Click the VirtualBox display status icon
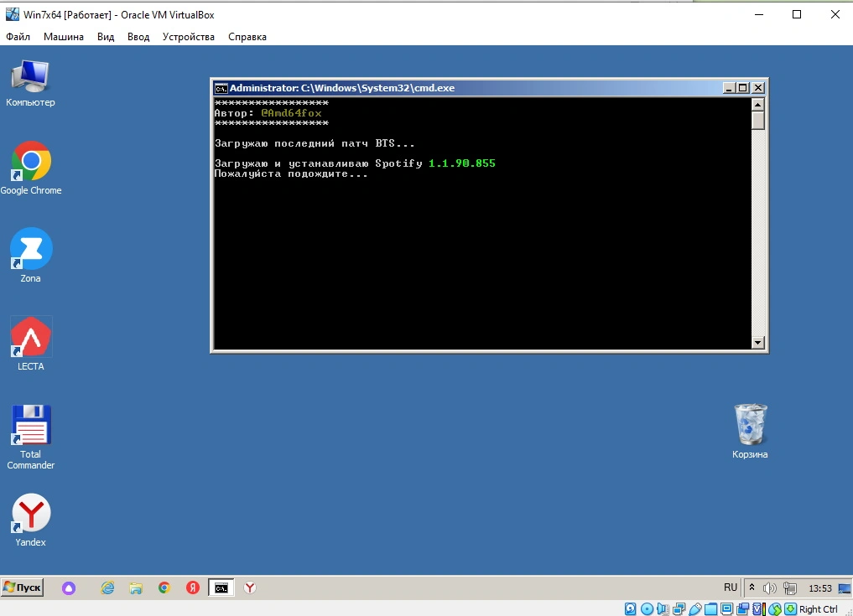853x616 pixels. tap(727, 609)
